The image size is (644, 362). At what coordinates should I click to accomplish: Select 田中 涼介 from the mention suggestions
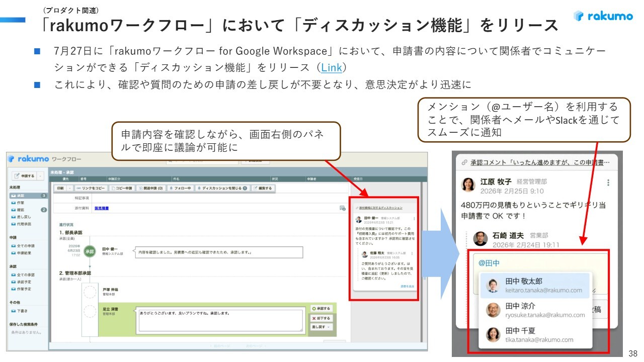[535, 310]
